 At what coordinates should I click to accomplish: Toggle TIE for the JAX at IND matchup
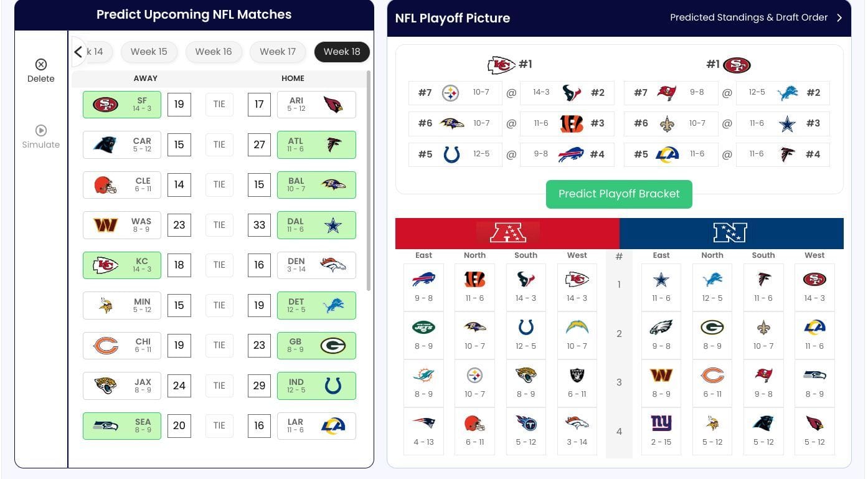click(219, 385)
